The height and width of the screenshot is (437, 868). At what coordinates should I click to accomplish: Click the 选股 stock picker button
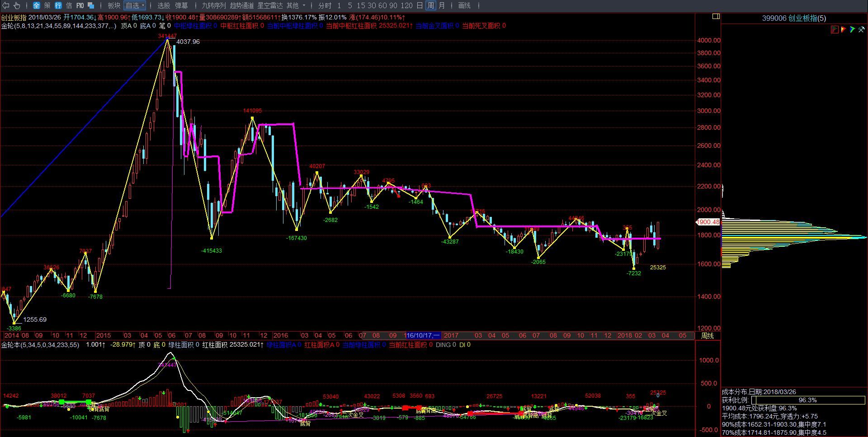(164, 5)
